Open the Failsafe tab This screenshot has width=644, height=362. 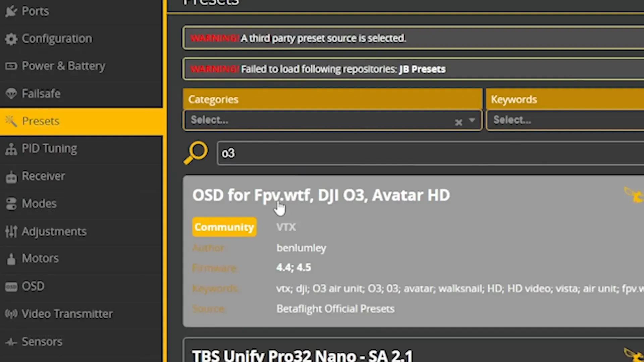[x=80, y=94]
